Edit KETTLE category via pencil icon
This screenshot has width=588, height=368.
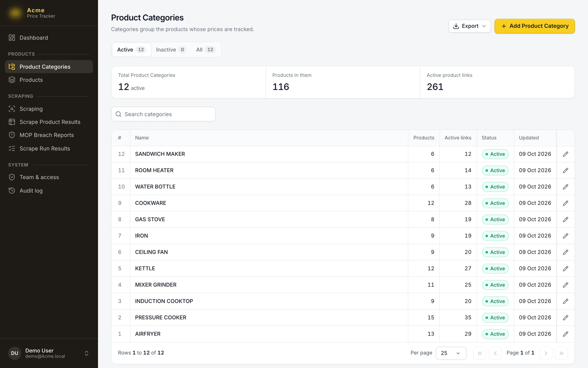(x=565, y=268)
